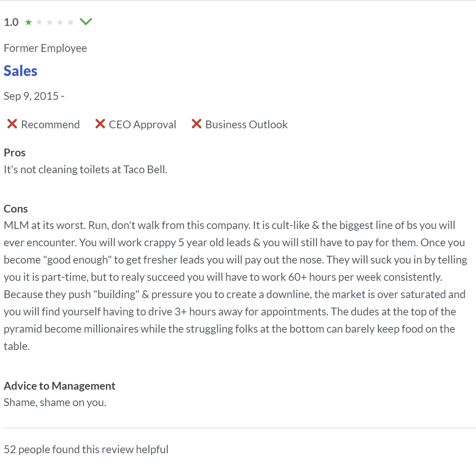Click the red X beside Recommend
476x467 pixels.
coord(12,124)
